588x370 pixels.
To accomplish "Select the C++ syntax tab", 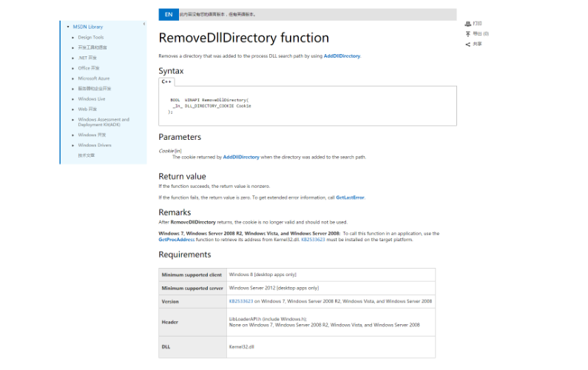I will pos(167,81).
